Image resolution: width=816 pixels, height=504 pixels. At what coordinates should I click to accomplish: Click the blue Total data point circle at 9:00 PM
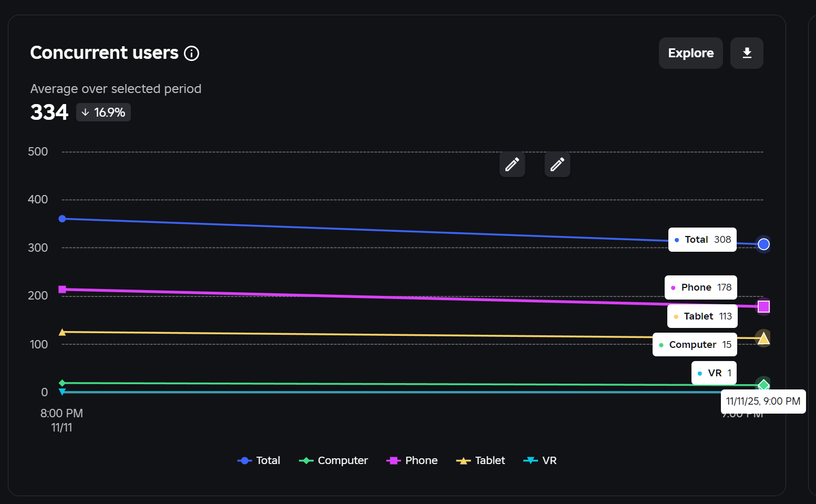click(763, 244)
